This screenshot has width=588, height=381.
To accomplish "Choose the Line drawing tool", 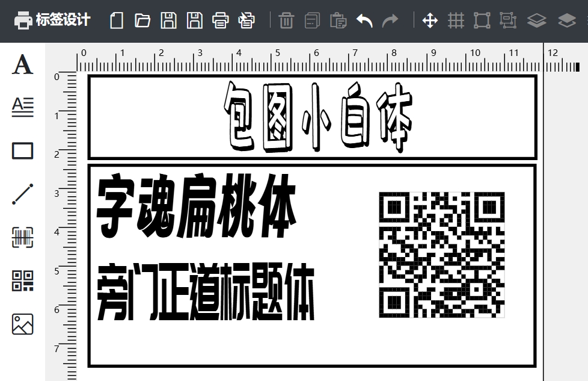I will pos(22,194).
